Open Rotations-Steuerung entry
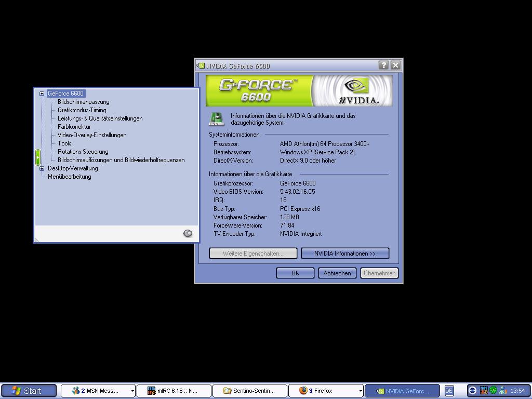The height and width of the screenshot is (399, 532). 83,152
